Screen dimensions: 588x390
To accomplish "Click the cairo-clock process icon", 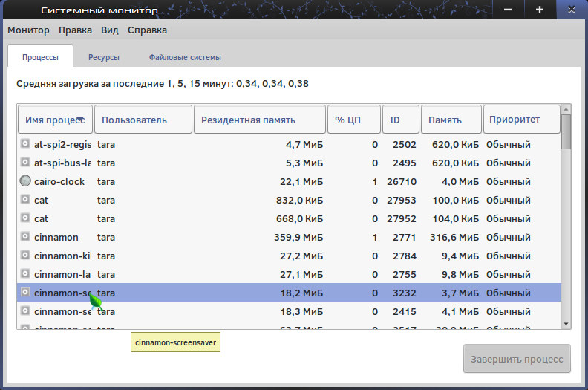I will (25, 181).
